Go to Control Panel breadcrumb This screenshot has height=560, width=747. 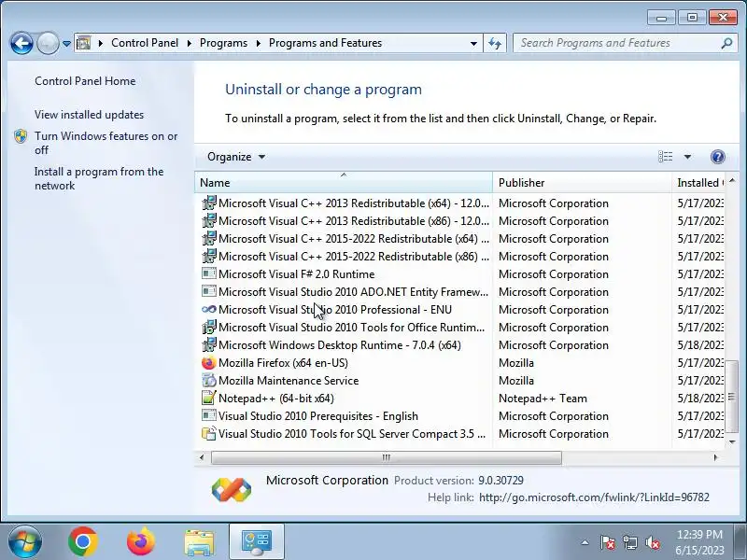pyautogui.click(x=145, y=43)
